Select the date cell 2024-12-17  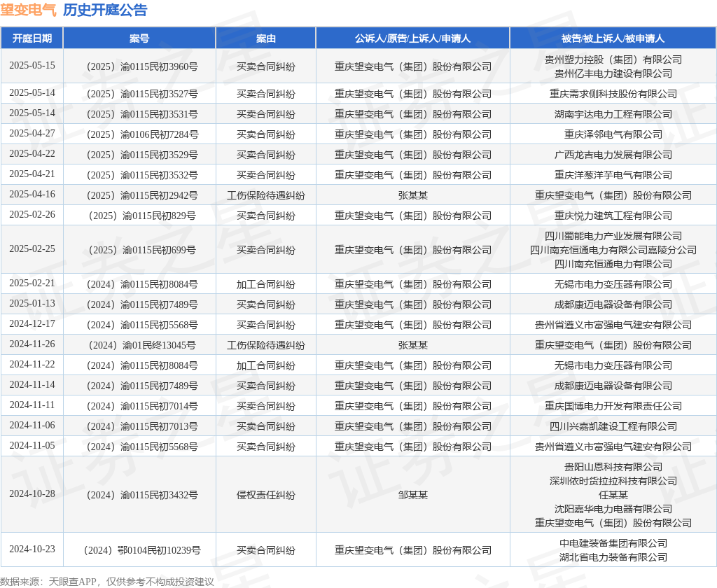32,323
